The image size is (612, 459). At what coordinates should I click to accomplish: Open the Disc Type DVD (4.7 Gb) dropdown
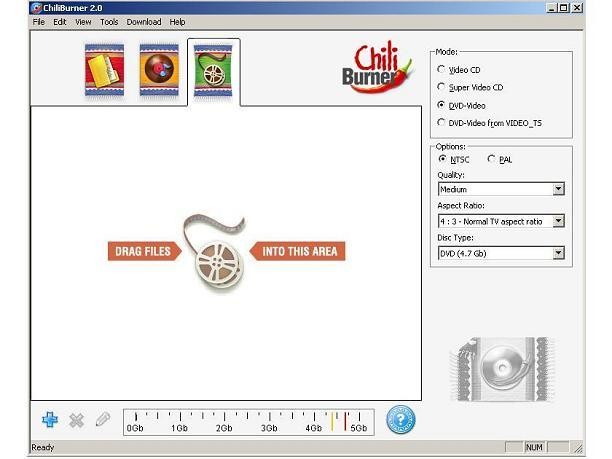[x=501, y=253]
